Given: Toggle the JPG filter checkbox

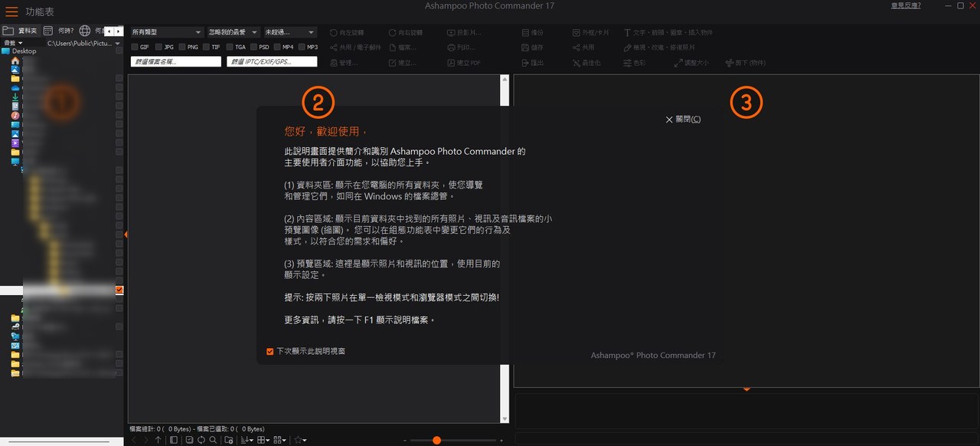Looking at the screenshot, I should tap(158, 48).
